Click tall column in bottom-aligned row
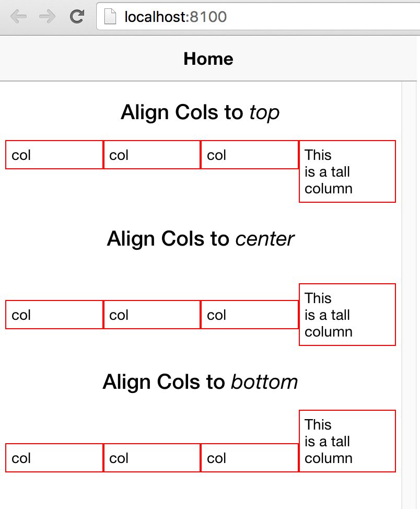This screenshot has width=420, height=509. [x=347, y=441]
